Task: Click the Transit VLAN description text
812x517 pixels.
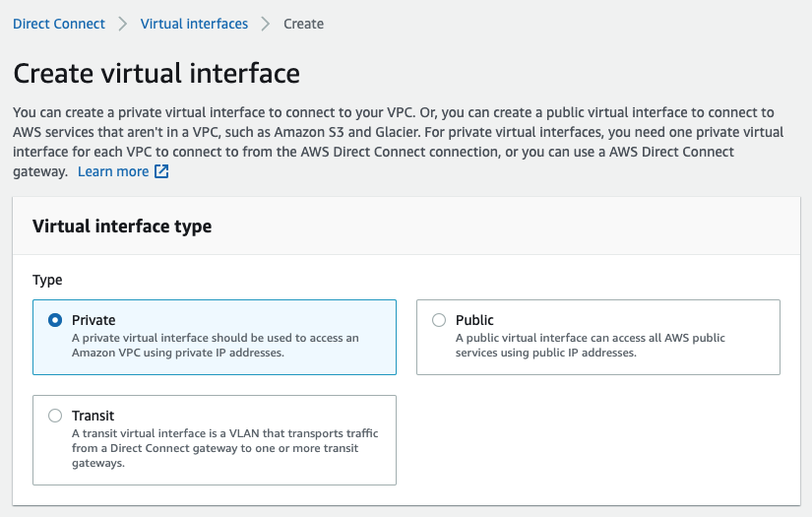Action: point(225,448)
